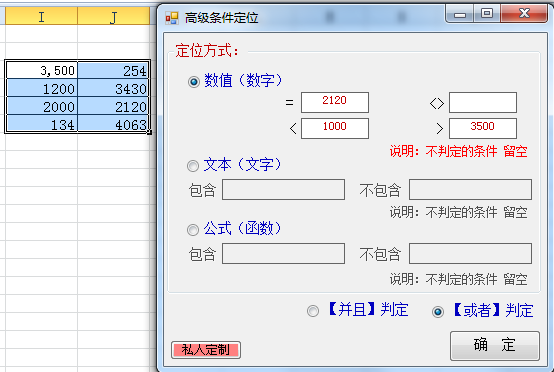
Task: Focus the empty not-equal (<>) field
Action: (x=483, y=102)
